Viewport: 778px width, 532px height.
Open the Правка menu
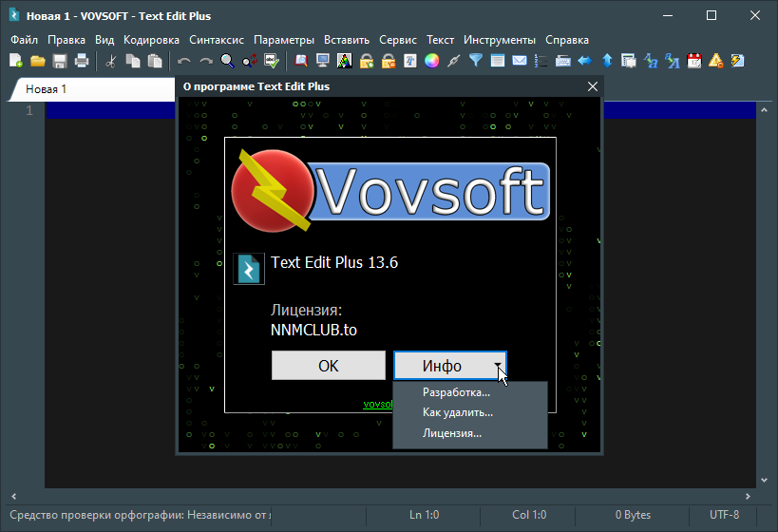66,40
